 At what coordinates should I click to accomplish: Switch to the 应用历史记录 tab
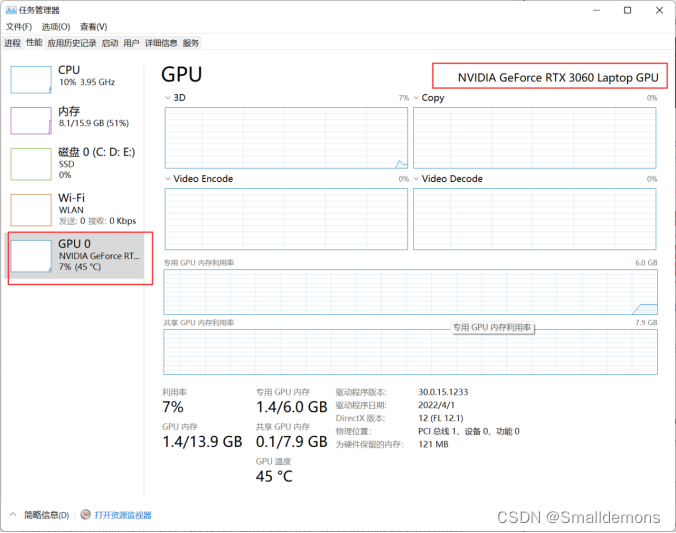click(72, 43)
